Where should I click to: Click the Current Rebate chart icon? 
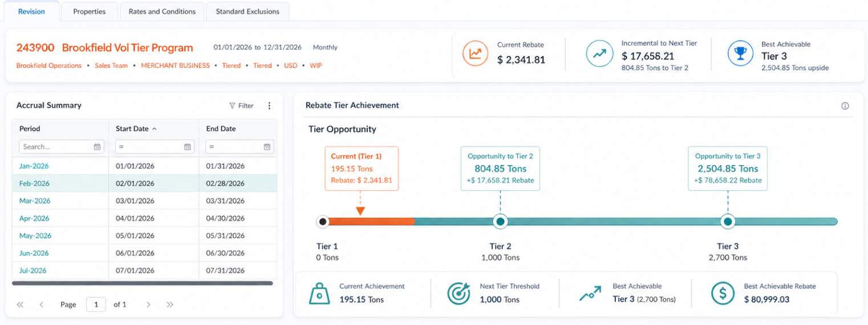tap(475, 54)
